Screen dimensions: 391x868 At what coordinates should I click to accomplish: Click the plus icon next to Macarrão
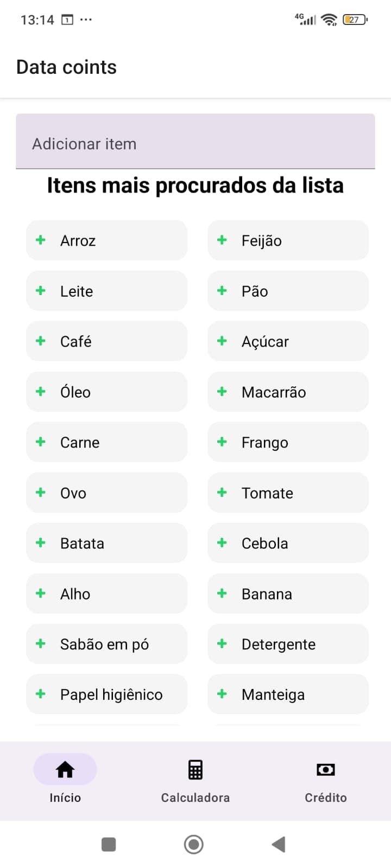(222, 391)
